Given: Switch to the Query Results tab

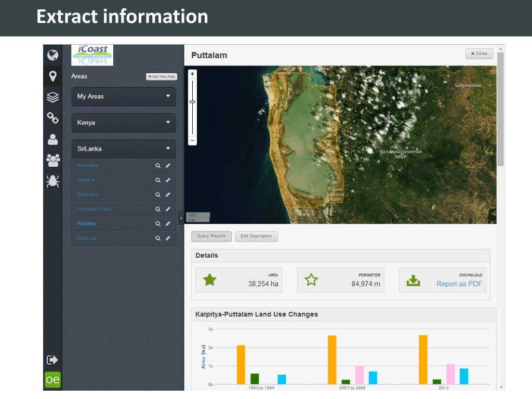Looking at the screenshot, I should point(211,236).
